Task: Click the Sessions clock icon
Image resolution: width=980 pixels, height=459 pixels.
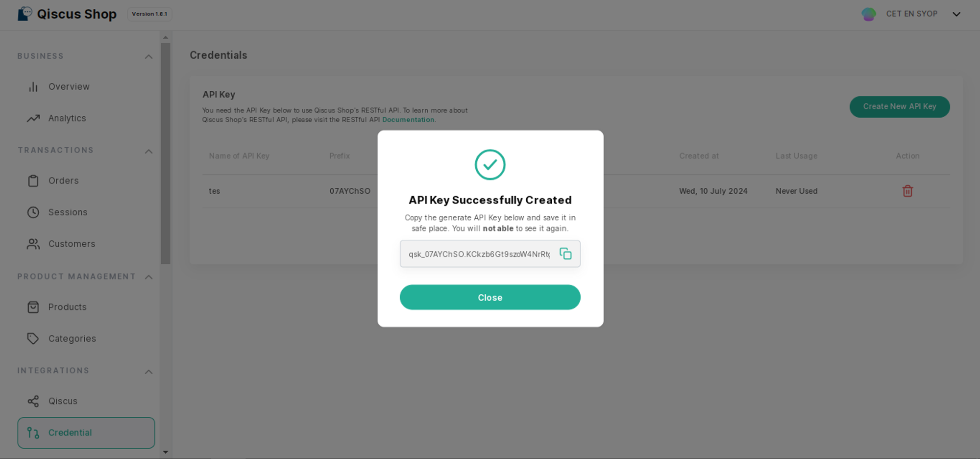Action: click(x=33, y=212)
